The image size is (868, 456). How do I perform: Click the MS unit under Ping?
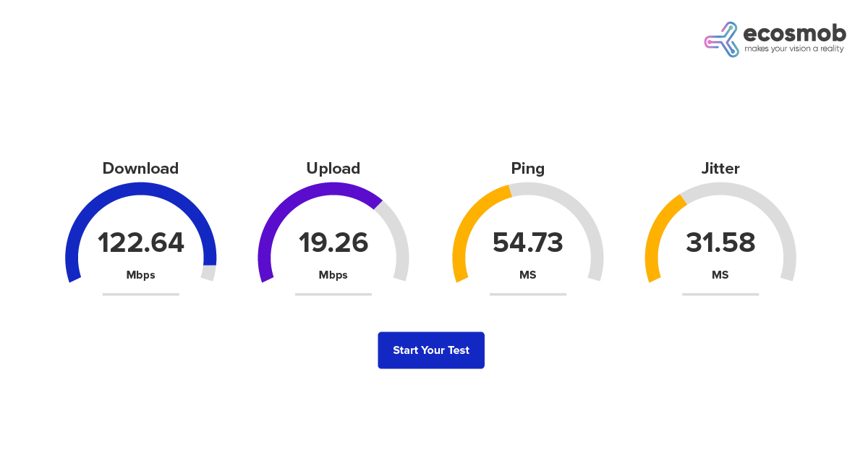coord(528,275)
